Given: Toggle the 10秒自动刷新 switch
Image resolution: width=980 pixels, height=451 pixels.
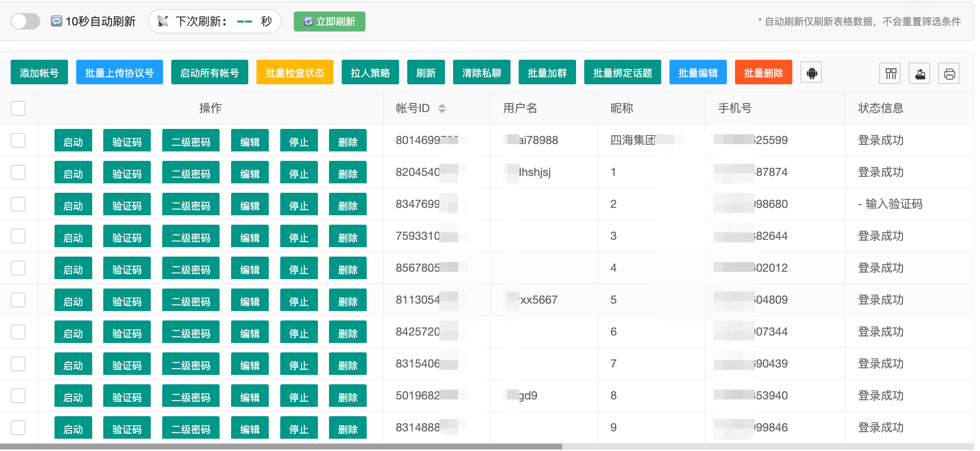Looking at the screenshot, I should coord(25,21).
